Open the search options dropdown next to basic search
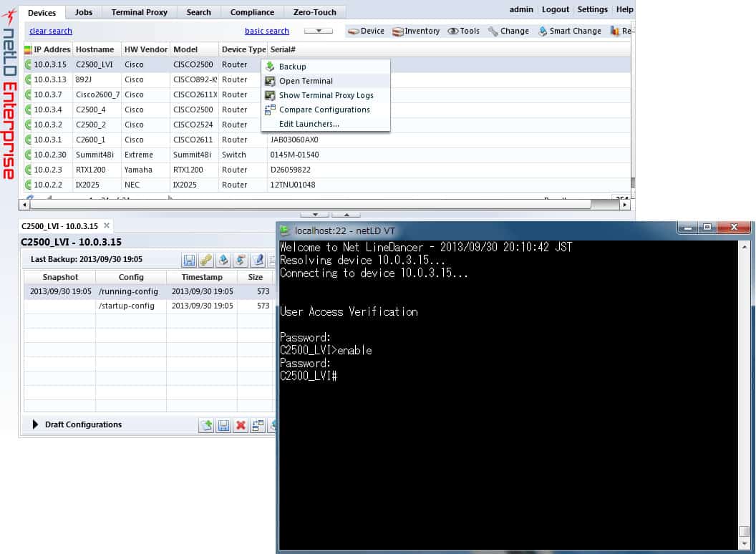This screenshot has width=756, height=554. pos(318,31)
